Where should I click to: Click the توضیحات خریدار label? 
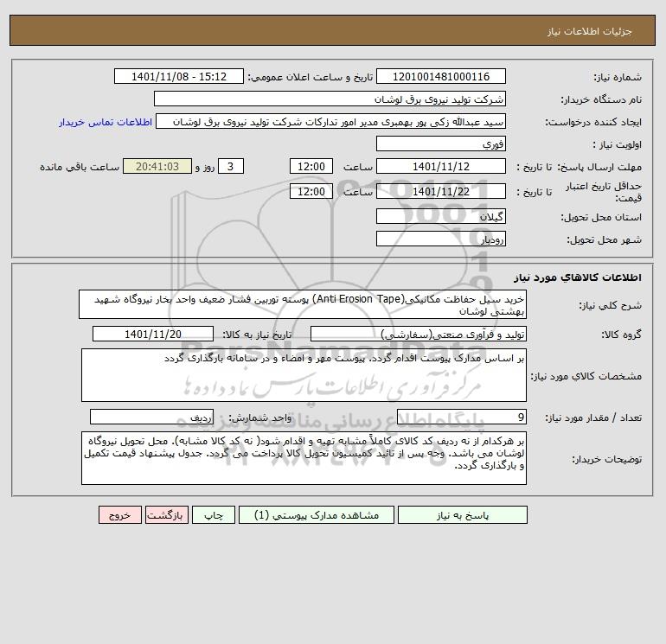pos(607,459)
